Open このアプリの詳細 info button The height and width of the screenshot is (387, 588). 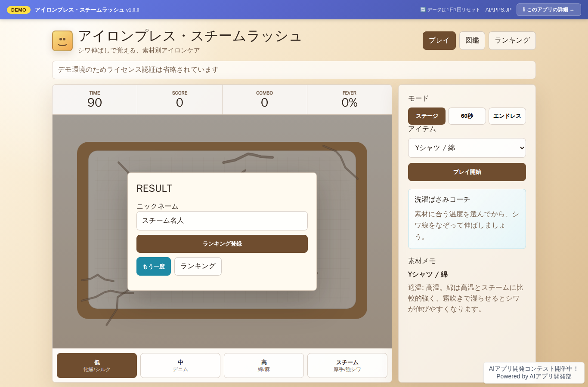(x=548, y=9)
